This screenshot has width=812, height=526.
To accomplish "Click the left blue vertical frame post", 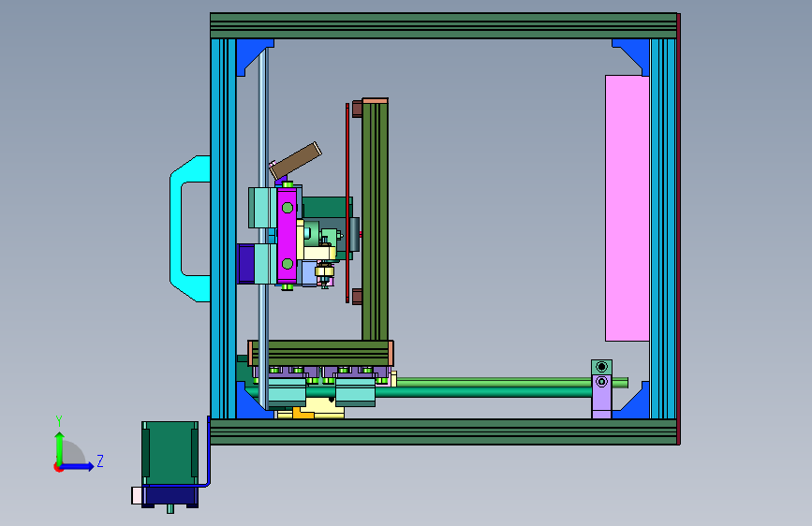I will (223, 228).
